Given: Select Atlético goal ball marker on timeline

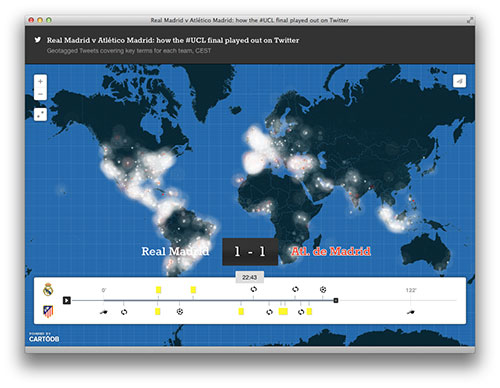Looking at the screenshot, I should tap(180, 312).
